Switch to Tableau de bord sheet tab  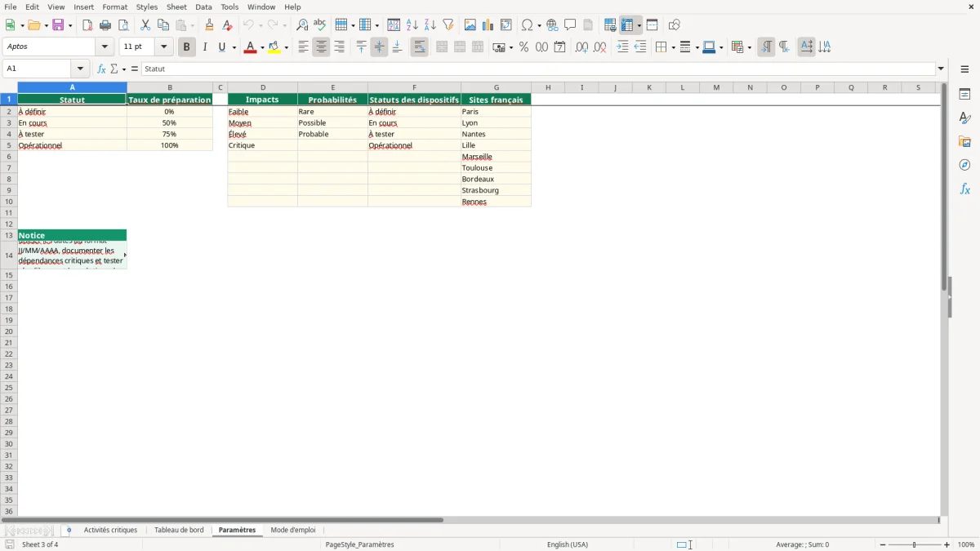pos(179,530)
